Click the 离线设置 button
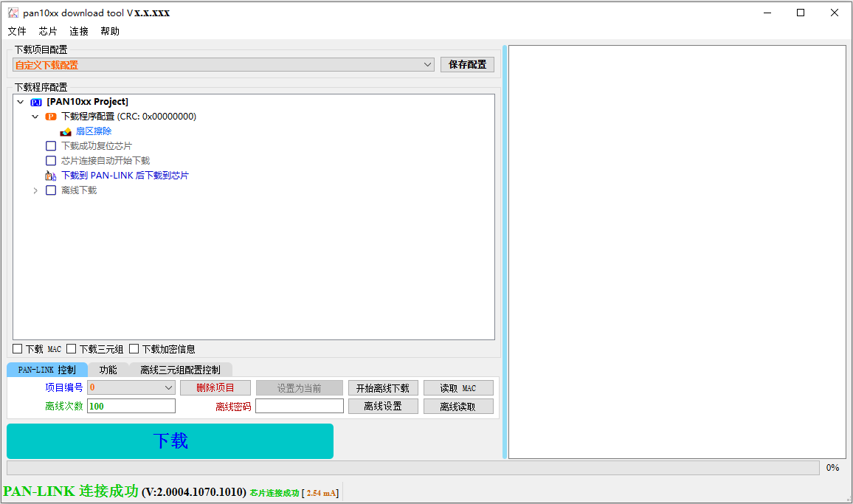This screenshot has height=504, width=853. pos(383,406)
